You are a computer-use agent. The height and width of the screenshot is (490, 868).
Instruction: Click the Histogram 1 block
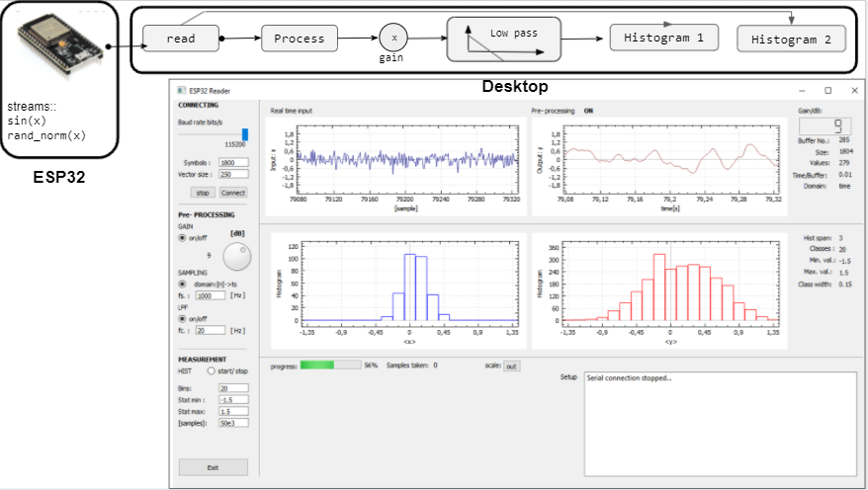click(664, 38)
